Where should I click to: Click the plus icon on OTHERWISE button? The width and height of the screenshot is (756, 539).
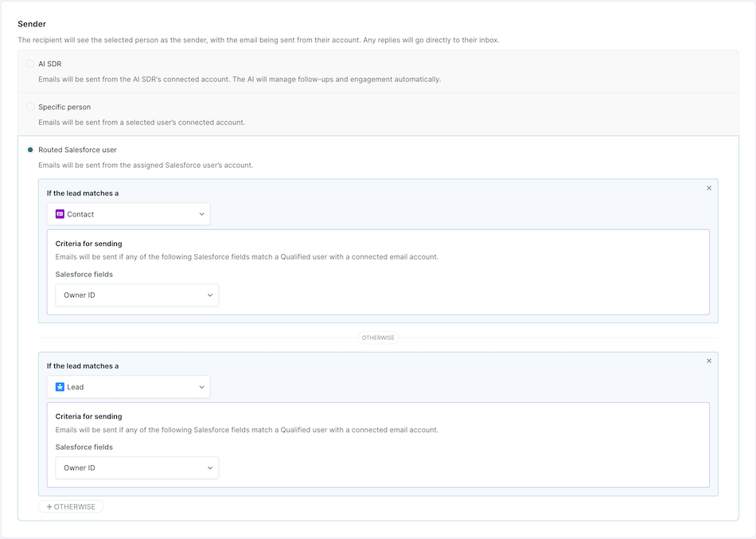(49, 506)
